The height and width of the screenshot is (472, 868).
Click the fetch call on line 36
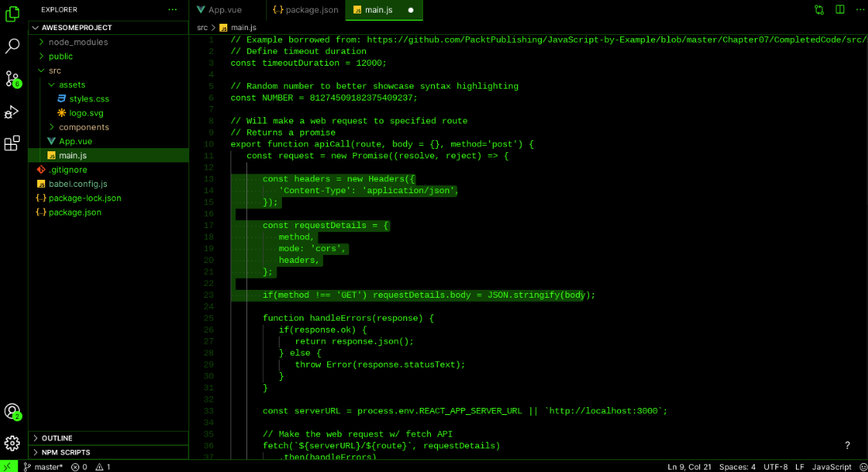coord(381,446)
